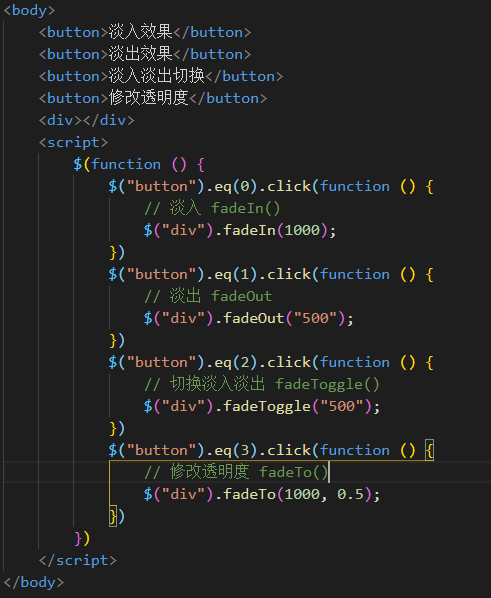The width and height of the screenshot is (491, 598).
Task: Click the comment 淡出 fadeOut
Action: [x=208, y=296]
